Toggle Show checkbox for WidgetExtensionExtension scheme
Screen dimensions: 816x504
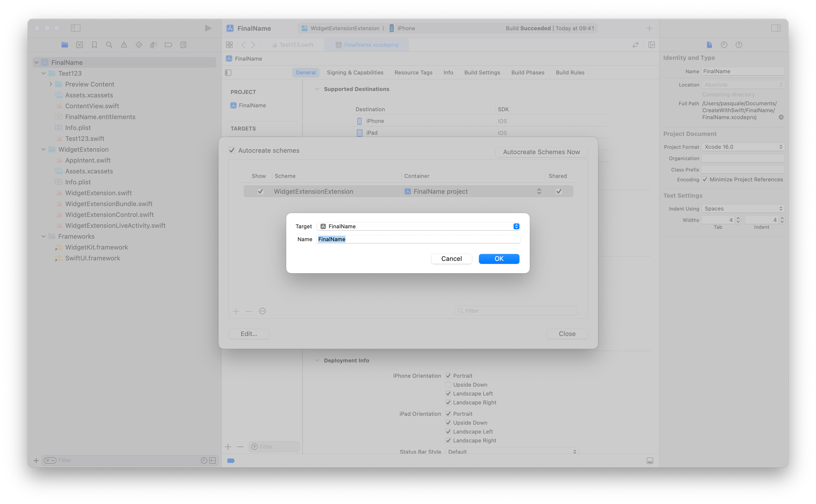260,191
